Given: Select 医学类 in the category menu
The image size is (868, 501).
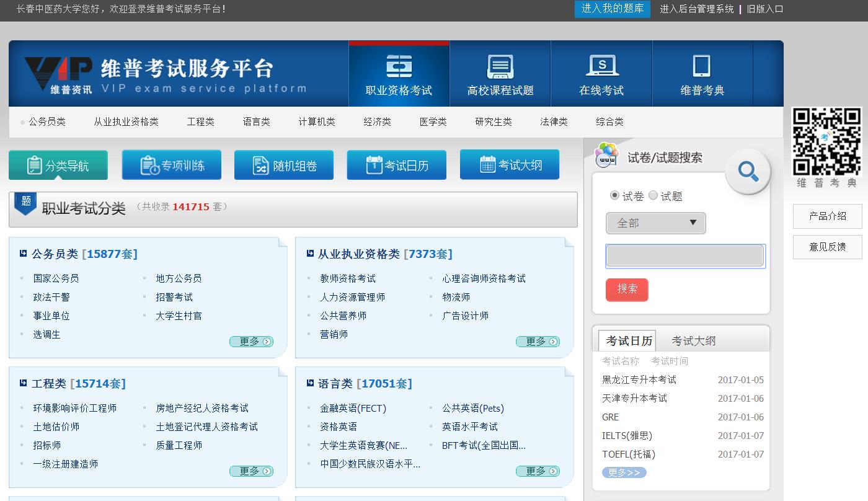Looking at the screenshot, I should pos(433,122).
